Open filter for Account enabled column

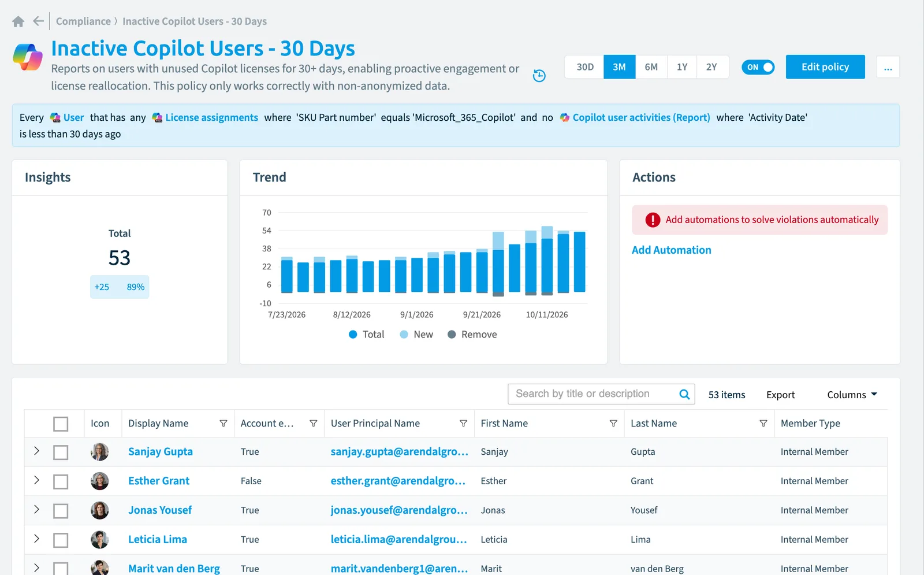click(314, 424)
